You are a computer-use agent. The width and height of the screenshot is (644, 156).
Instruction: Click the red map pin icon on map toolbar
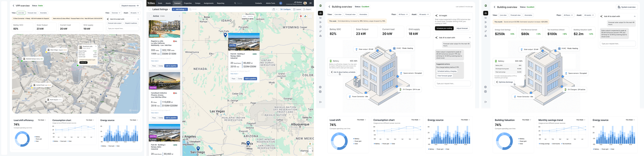pos(301,16)
